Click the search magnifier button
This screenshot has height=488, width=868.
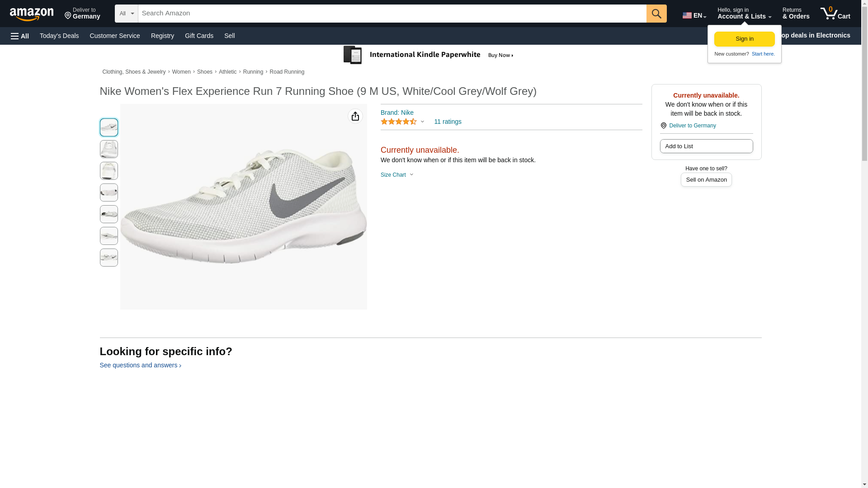656,14
